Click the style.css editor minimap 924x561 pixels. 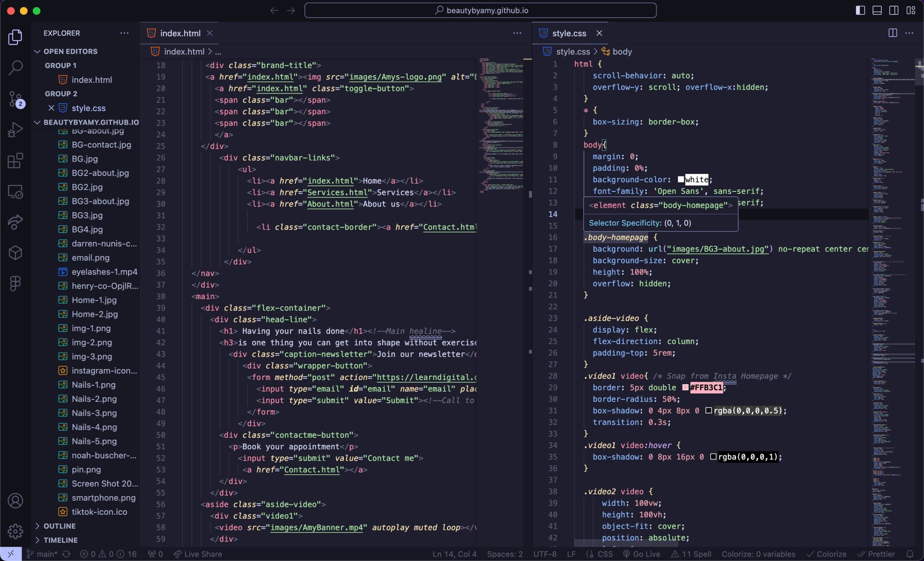[893, 302]
